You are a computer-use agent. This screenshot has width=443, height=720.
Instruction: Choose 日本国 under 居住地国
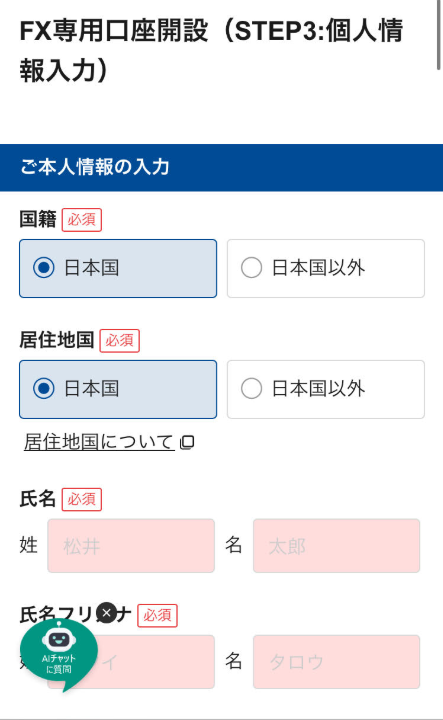118,389
